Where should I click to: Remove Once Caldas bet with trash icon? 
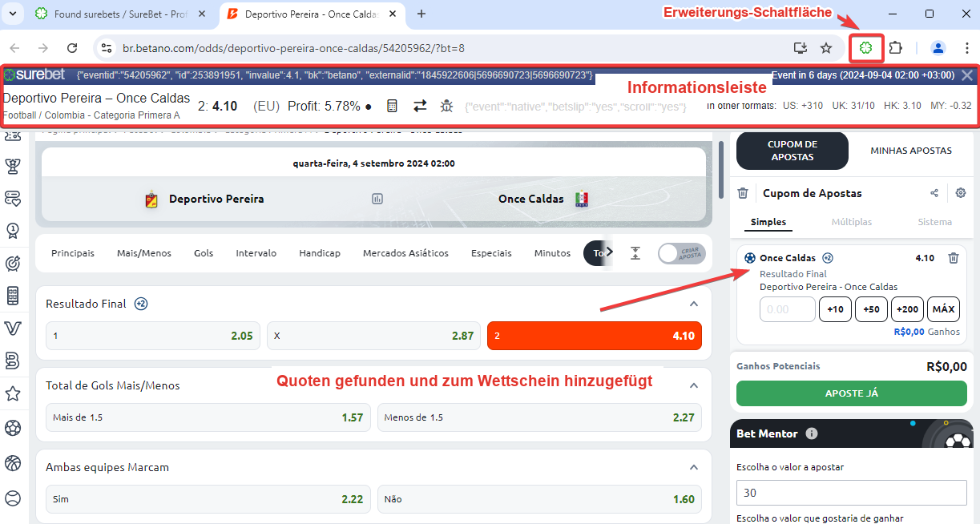(x=953, y=258)
